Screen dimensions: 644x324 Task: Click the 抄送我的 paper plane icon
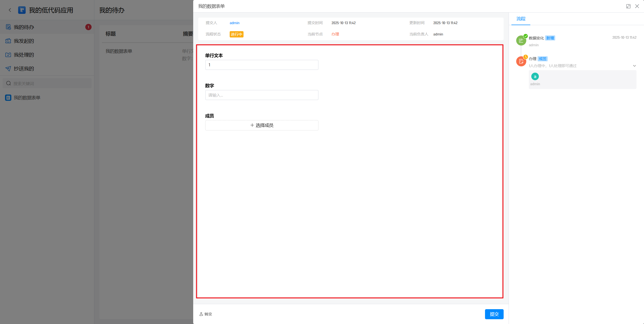click(x=8, y=69)
